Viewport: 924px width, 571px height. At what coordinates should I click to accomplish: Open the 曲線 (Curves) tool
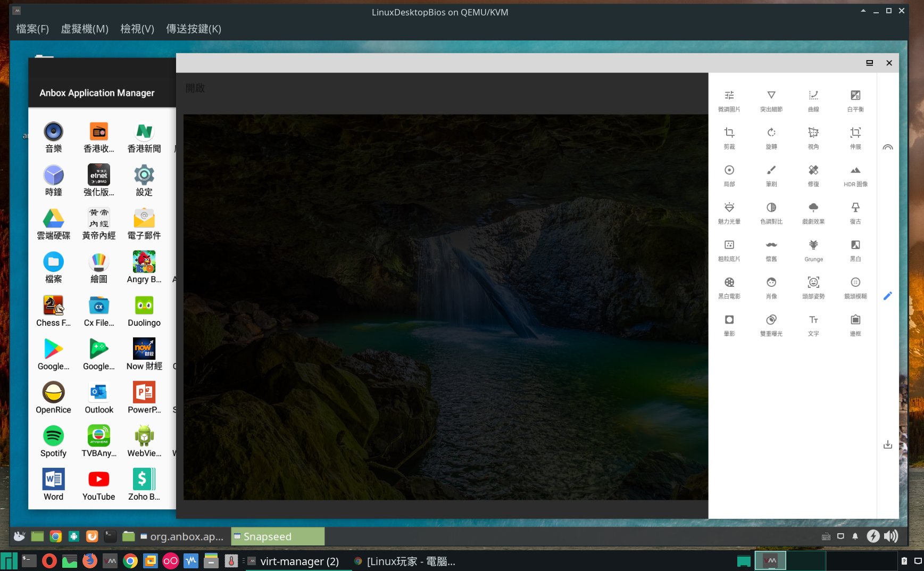tap(813, 100)
